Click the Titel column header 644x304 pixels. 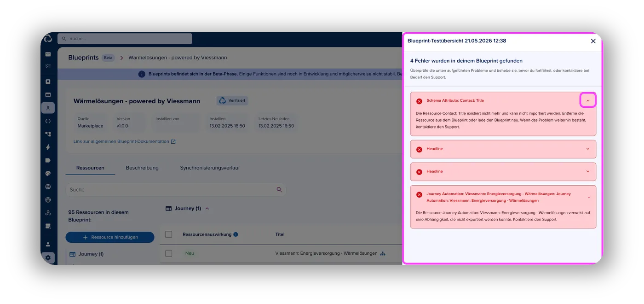280,234
